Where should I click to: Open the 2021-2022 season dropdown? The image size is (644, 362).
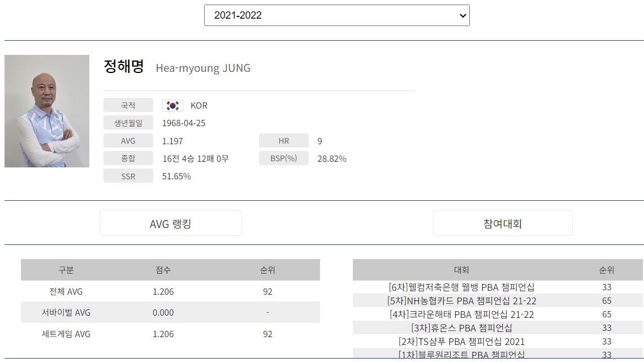tap(336, 15)
